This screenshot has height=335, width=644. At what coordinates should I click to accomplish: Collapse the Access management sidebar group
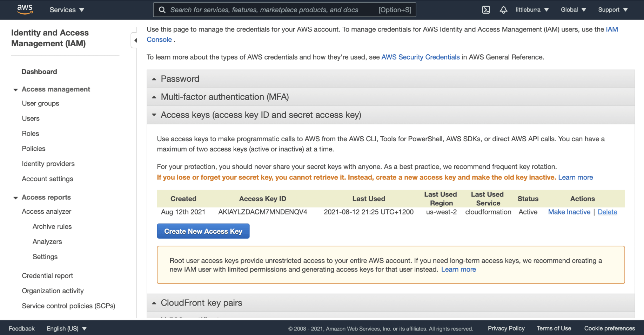click(16, 90)
